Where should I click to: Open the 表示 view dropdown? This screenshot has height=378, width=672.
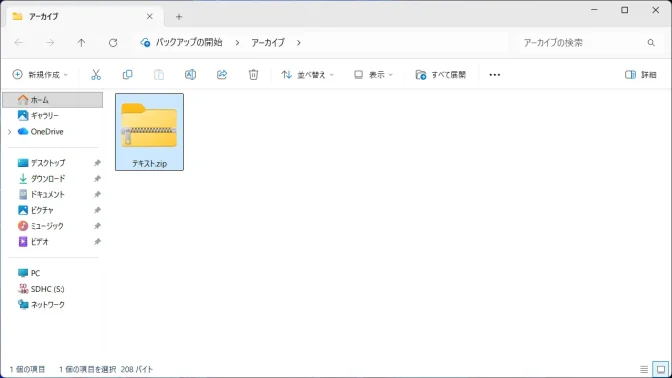[x=373, y=75]
